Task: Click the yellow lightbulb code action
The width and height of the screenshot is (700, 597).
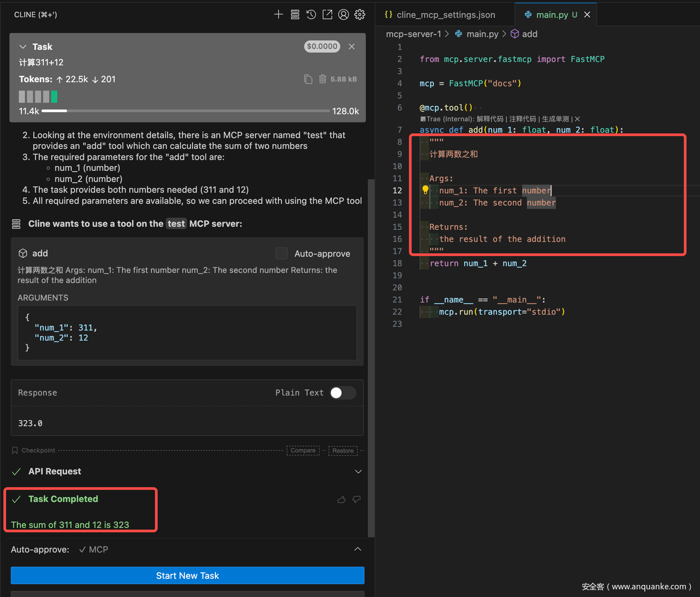Action: (425, 190)
